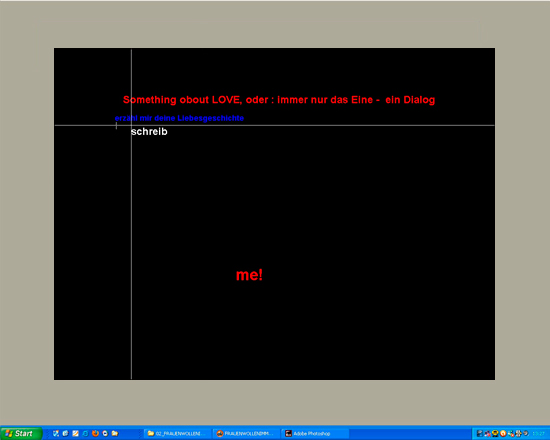
Task: Click the blue square quick launch icon
Action: 85,434
